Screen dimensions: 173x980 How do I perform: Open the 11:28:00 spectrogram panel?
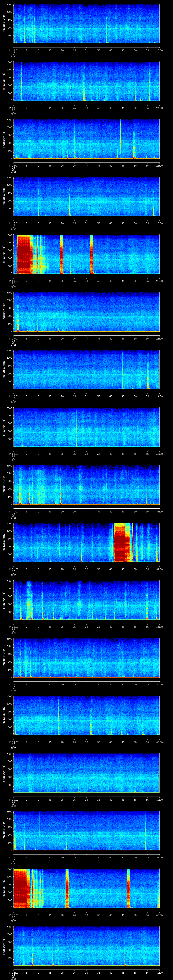(x=86, y=369)
